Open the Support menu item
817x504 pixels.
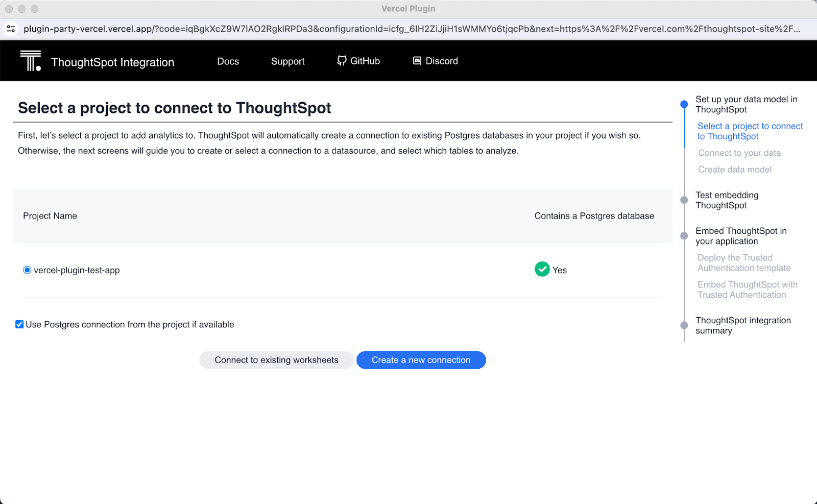click(x=287, y=61)
